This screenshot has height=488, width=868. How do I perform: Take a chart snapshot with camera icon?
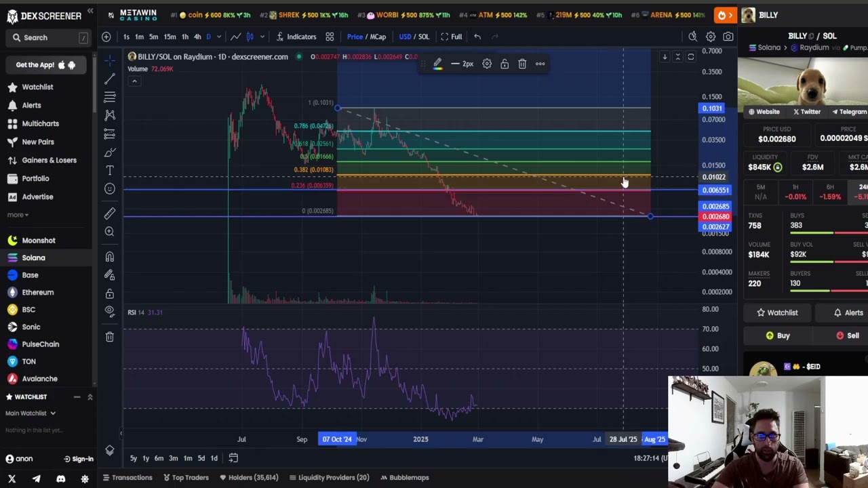pyautogui.click(x=728, y=37)
